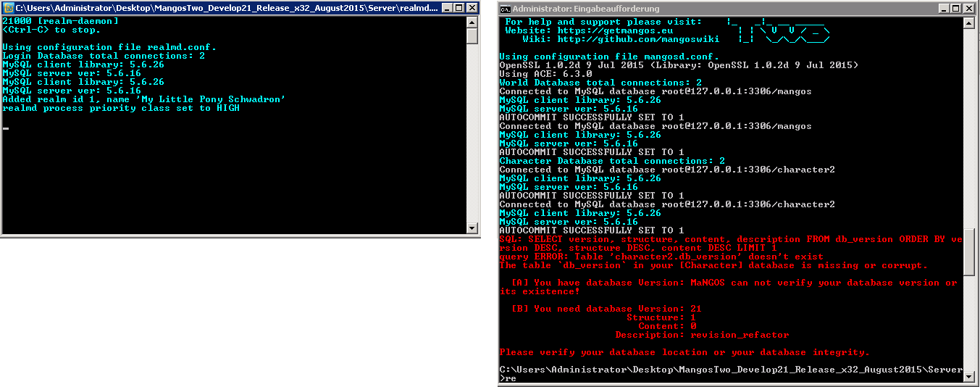Close the Eingabeaufforderung window

pyautogui.click(x=970, y=9)
